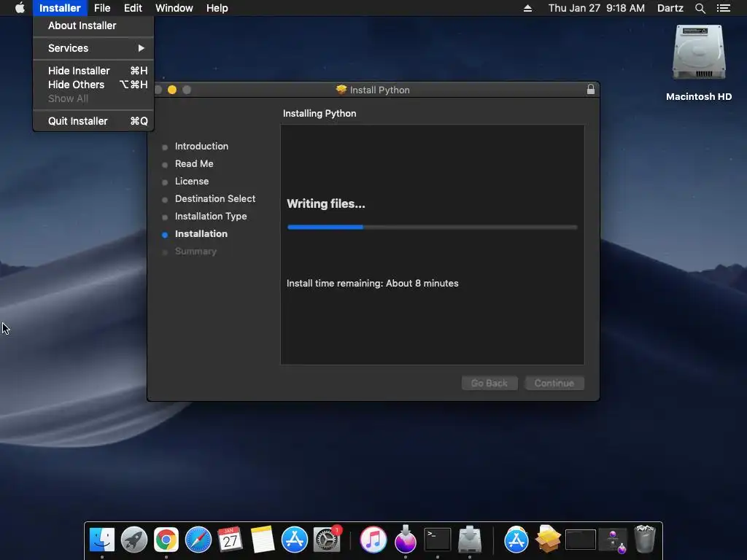747x560 pixels.
Task: Select Hide Others menu item
Action: (x=93, y=85)
